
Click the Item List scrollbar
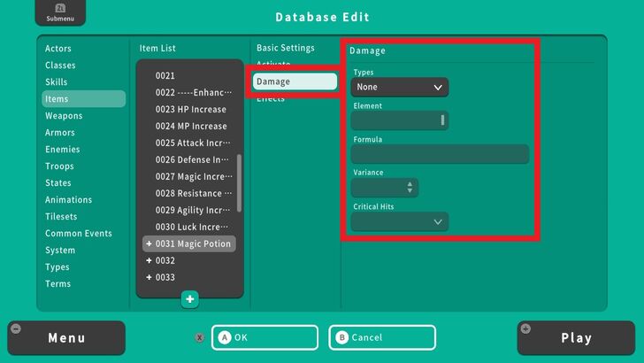click(x=239, y=181)
